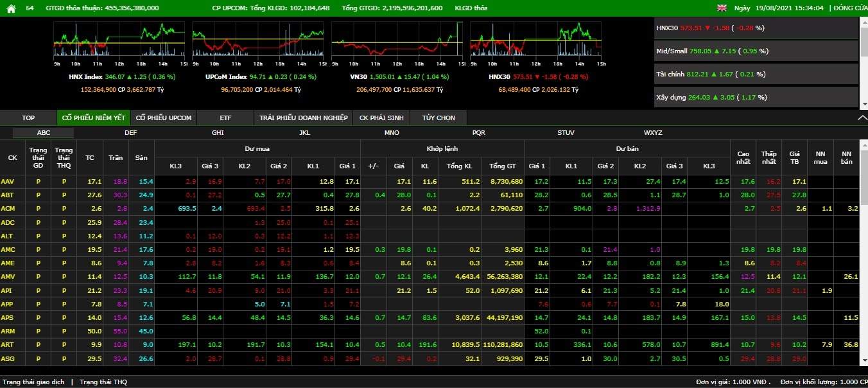Open stock symbol ADC

8,223
